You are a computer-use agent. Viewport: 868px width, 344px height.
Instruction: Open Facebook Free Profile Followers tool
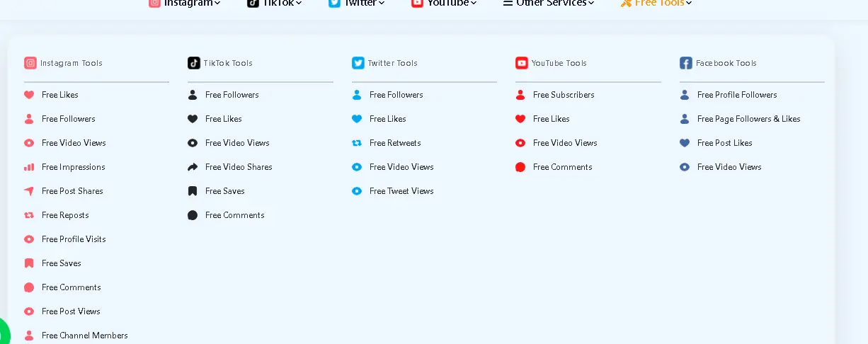[737, 95]
